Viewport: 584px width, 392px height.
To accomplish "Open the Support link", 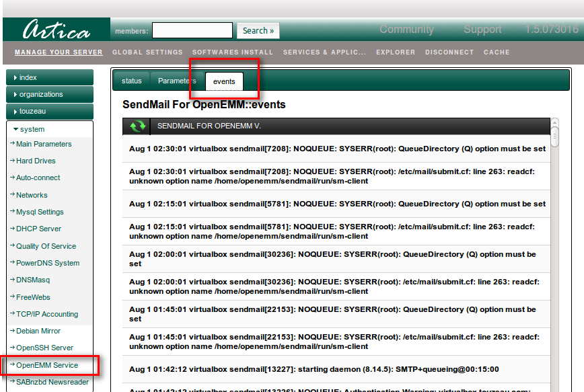I will [x=482, y=29].
